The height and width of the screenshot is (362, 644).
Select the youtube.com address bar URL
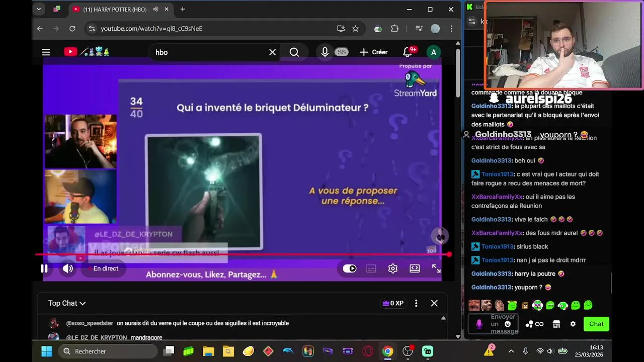pos(151,29)
